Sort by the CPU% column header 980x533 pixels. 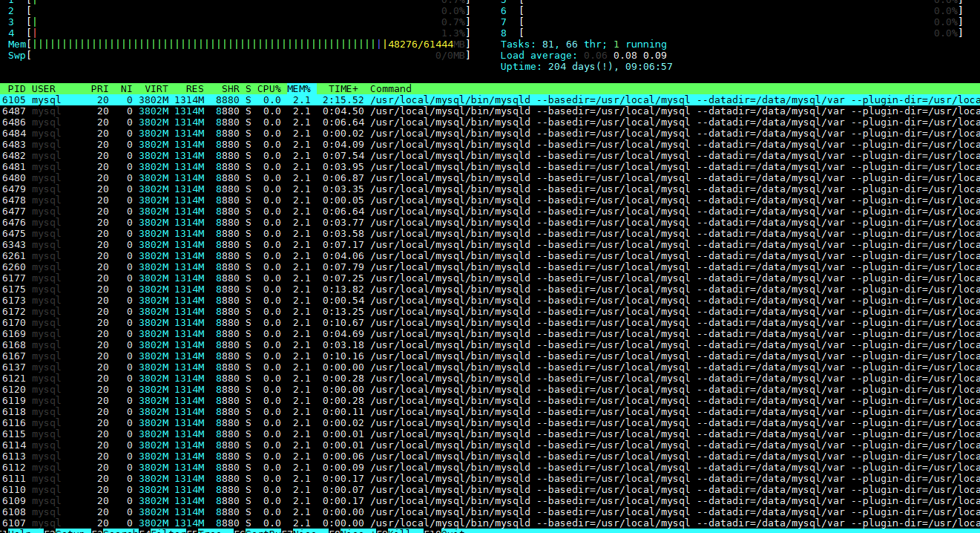click(269, 89)
